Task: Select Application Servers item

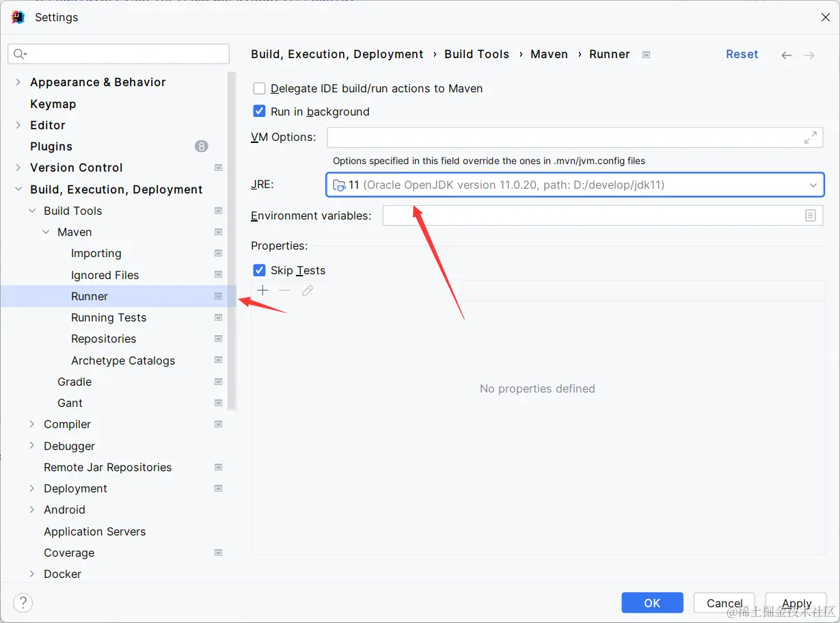Action: coord(95,531)
